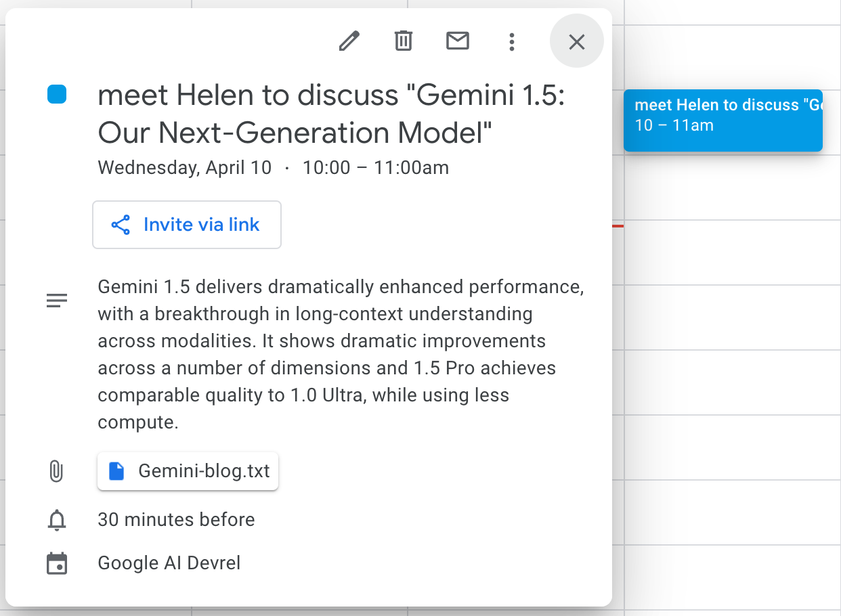The height and width of the screenshot is (616, 841).
Task: Delete the event with the trash icon
Action: coord(404,42)
